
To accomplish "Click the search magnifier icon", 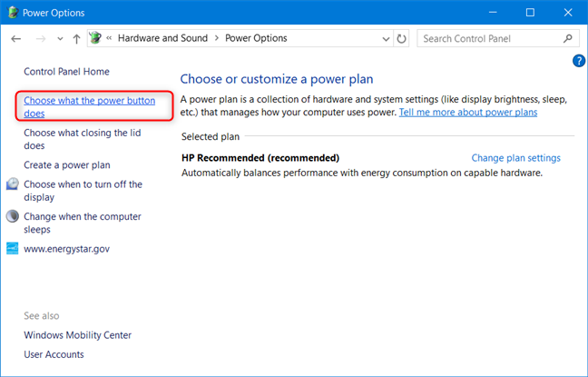I will point(568,38).
